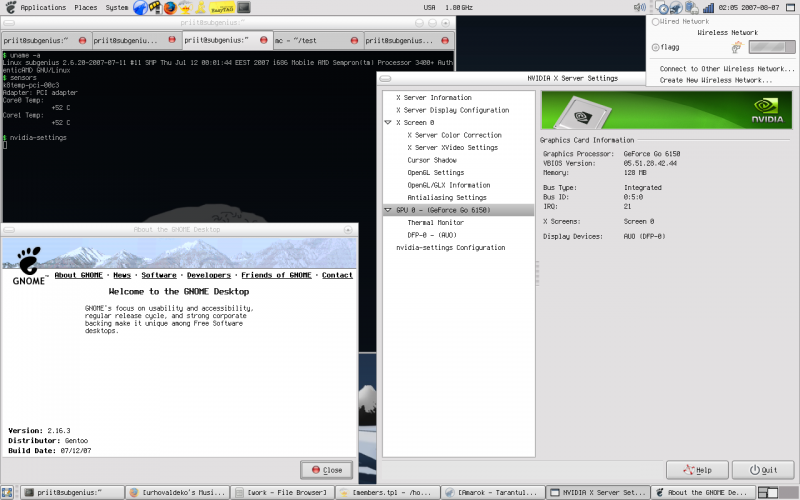The image size is (800, 500).
Task: Open the EasyTAG launcher in top panel
Action: [x=222, y=8]
